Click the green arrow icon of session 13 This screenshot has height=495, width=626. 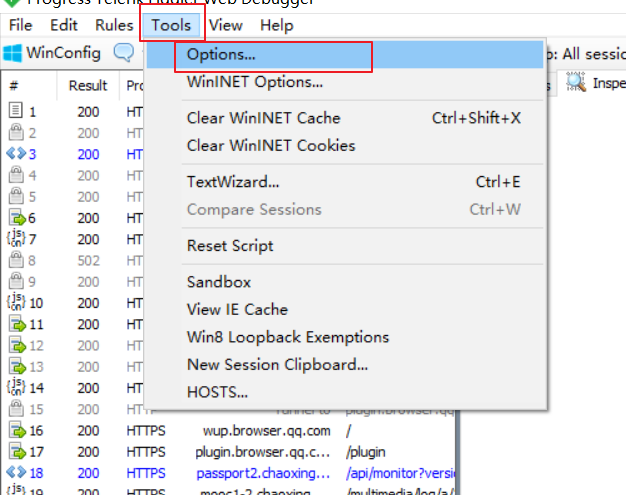pyautogui.click(x=17, y=366)
